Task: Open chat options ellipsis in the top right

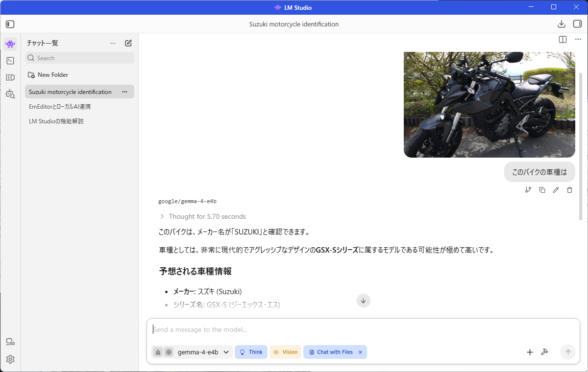Action: click(578, 40)
